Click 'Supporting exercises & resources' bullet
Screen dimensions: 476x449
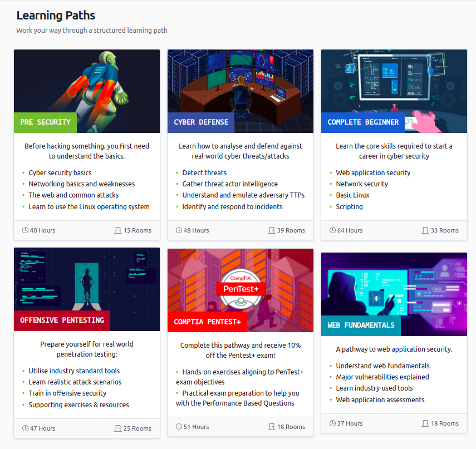click(x=78, y=404)
